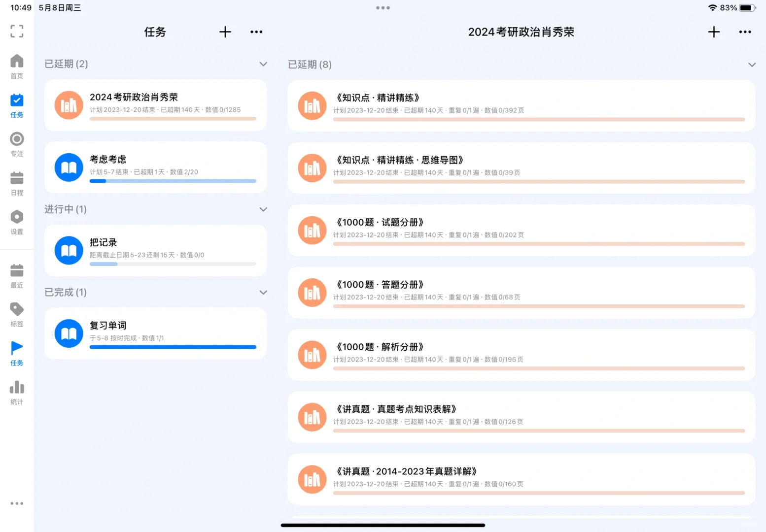766x532 pixels.
Task: Collapse the 已延期 (8) section on right panel
Action: click(752, 65)
